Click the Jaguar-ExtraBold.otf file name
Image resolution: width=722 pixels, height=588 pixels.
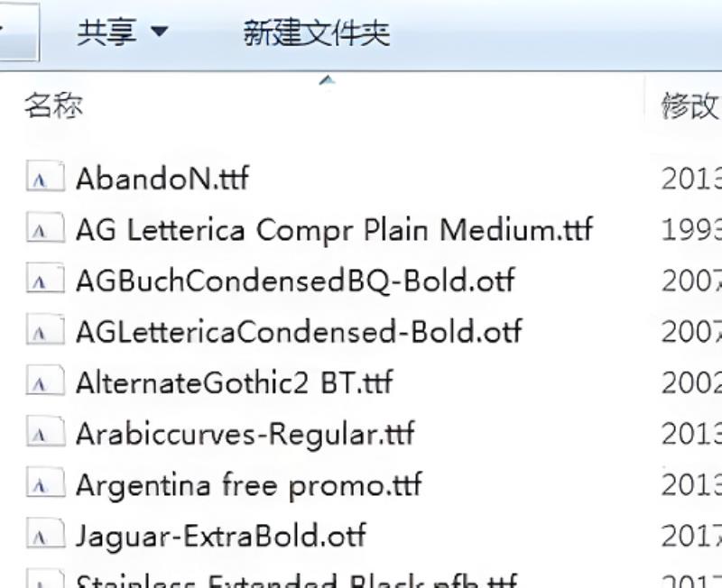[221, 536]
